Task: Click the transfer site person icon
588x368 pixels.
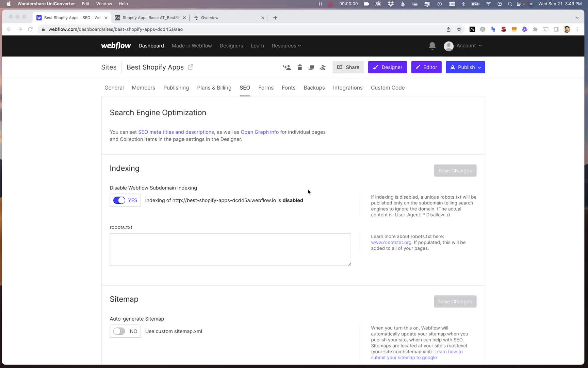Action: (287, 67)
